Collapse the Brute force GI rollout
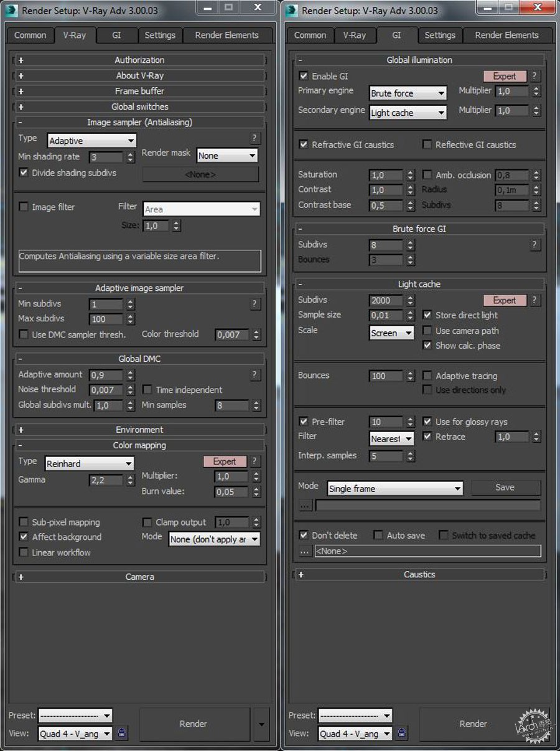This screenshot has height=751, width=560. pyautogui.click(x=419, y=229)
